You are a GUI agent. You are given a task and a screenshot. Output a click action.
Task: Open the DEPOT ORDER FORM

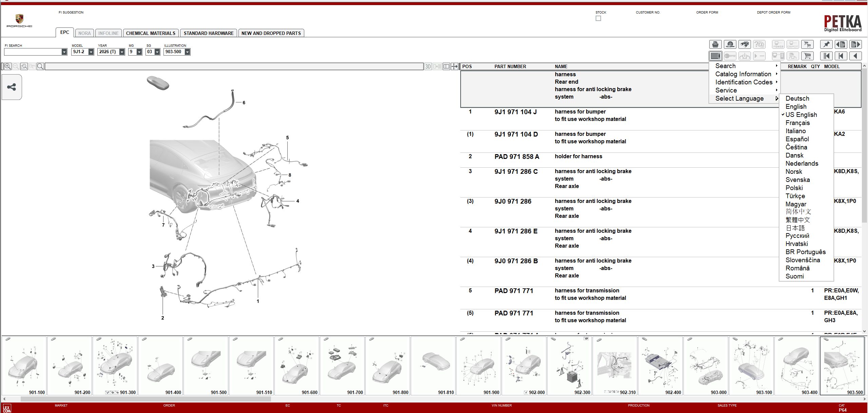click(773, 13)
